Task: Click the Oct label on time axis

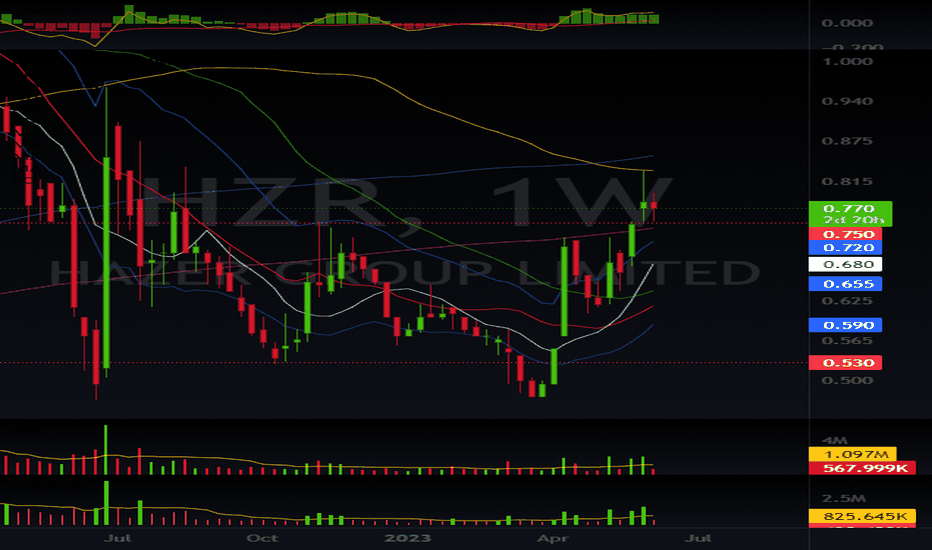Action: tap(262, 538)
